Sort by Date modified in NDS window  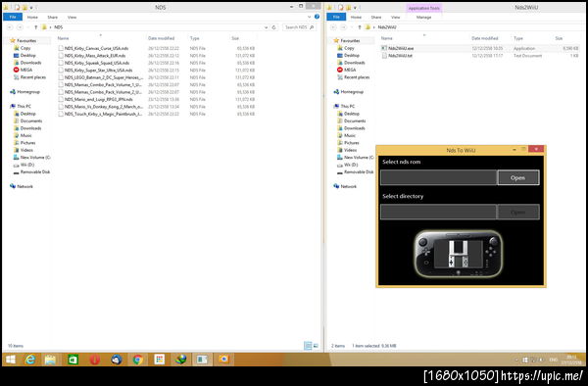click(162, 38)
